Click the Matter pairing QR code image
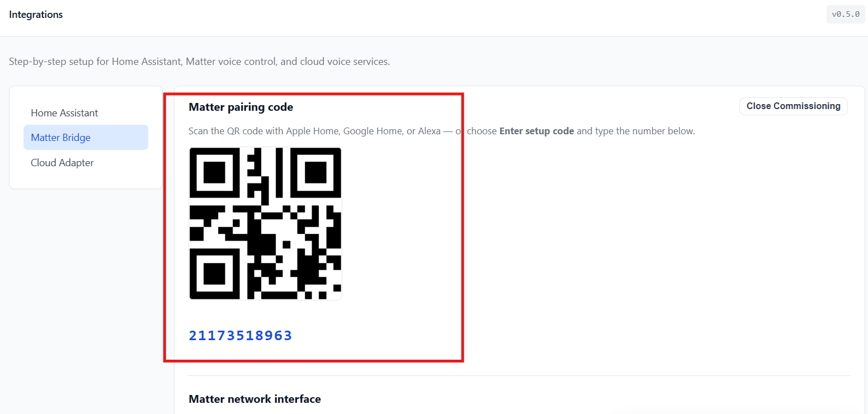 (266, 224)
